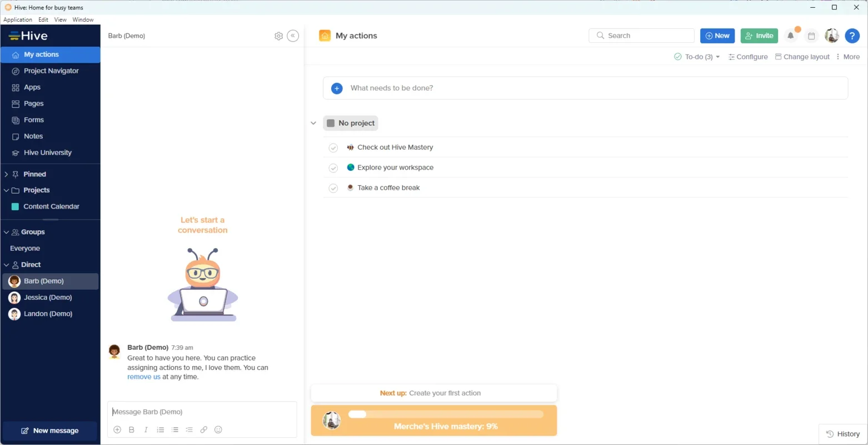This screenshot has width=868, height=445.
Task: Open the Application menu
Action: [18, 19]
